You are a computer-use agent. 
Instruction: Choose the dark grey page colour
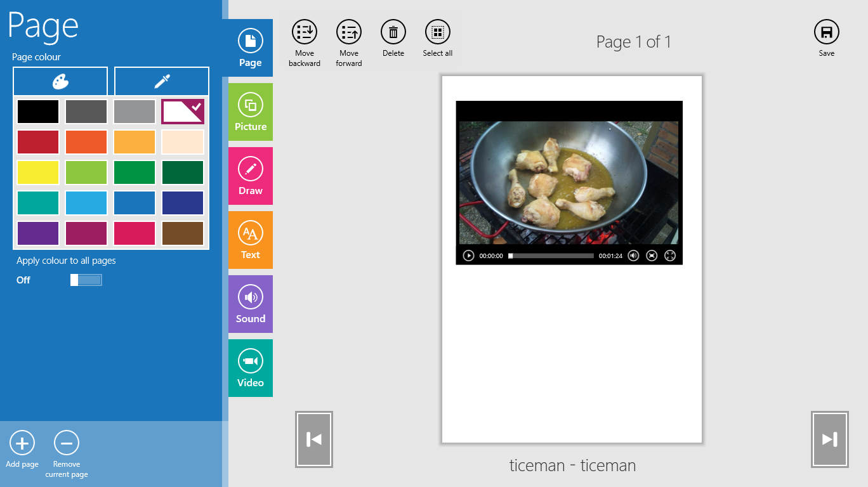click(86, 112)
